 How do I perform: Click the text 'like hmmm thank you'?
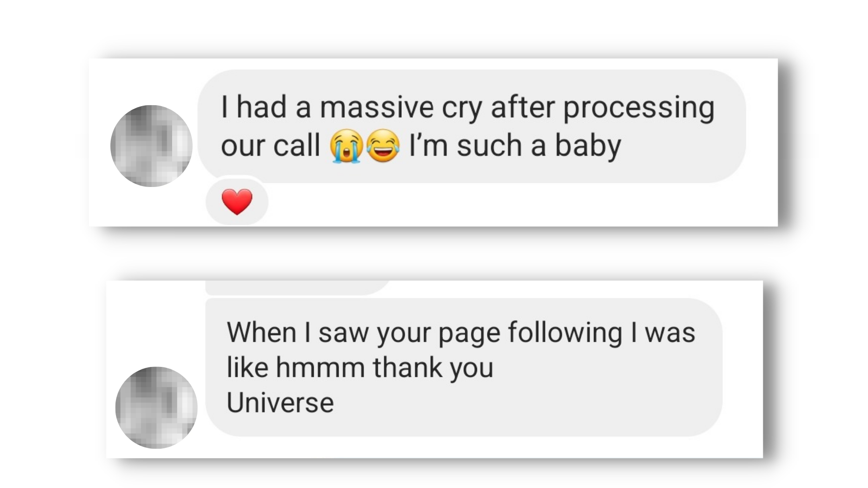point(360,367)
